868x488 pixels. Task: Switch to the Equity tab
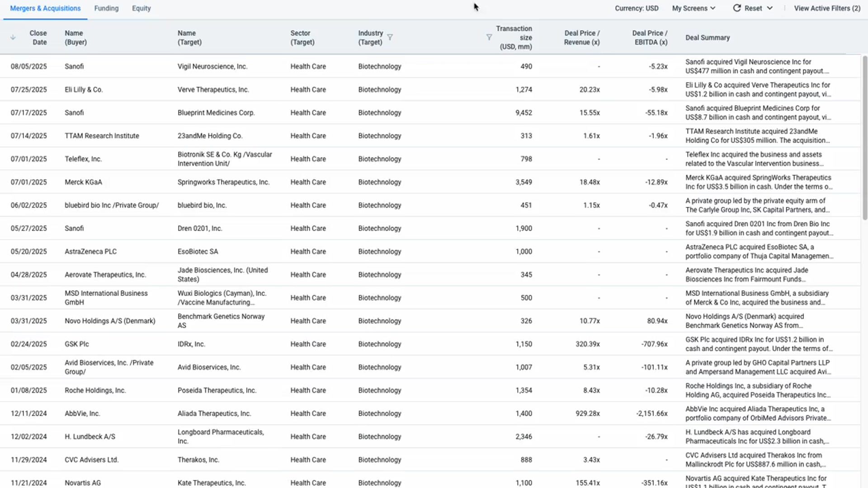(141, 8)
